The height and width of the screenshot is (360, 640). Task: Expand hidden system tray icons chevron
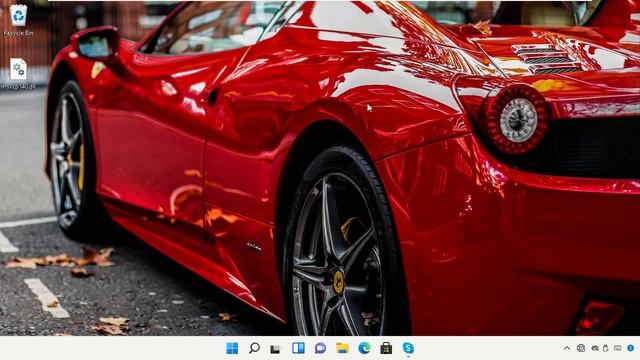coord(567,348)
